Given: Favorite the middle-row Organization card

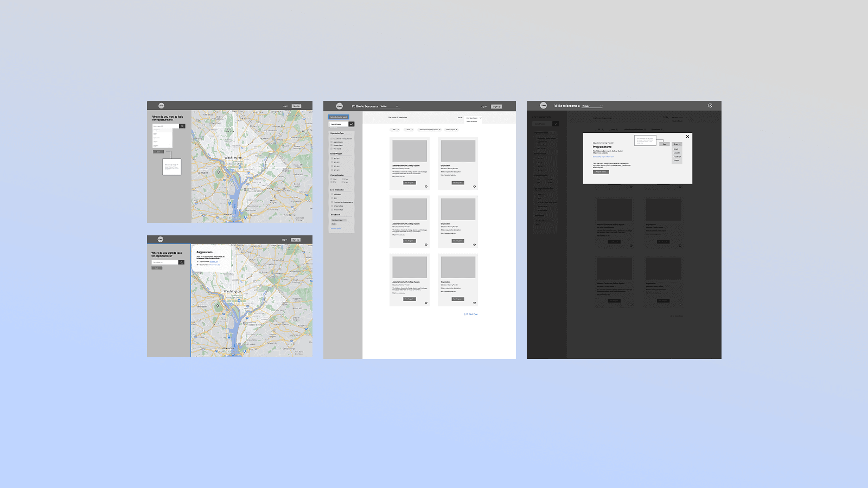Looking at the screenshot, I should tap(474, 245).
